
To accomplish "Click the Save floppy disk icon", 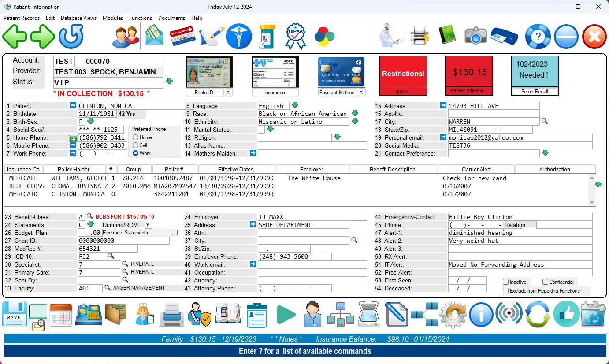I will coord(14,314).
